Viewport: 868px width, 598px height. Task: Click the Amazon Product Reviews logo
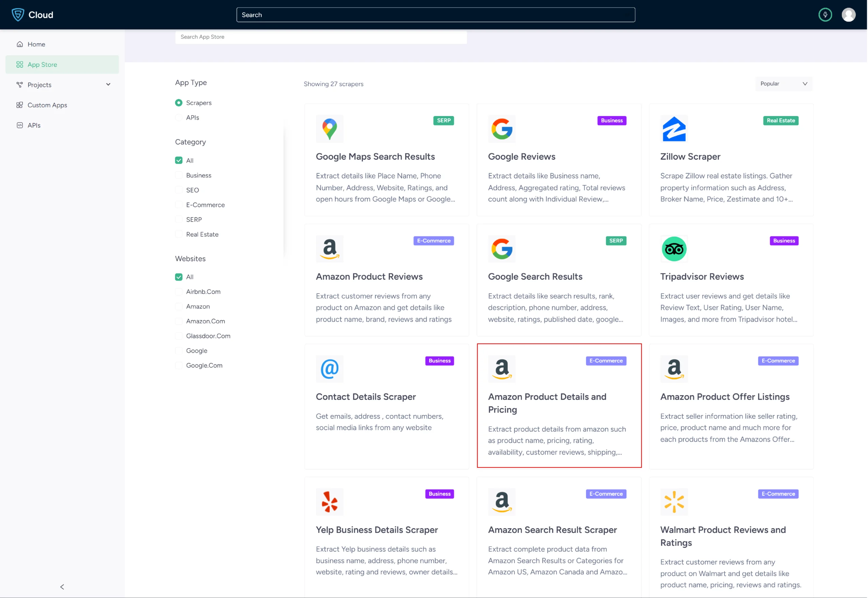click(x=330, y=249)
